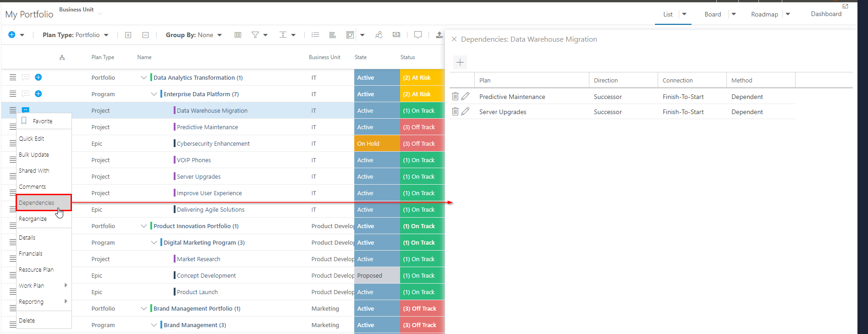Screen dimensions: 868x334
Task: Collapse the Data Analytics Transformation portfolio
Action: (144, 77)
